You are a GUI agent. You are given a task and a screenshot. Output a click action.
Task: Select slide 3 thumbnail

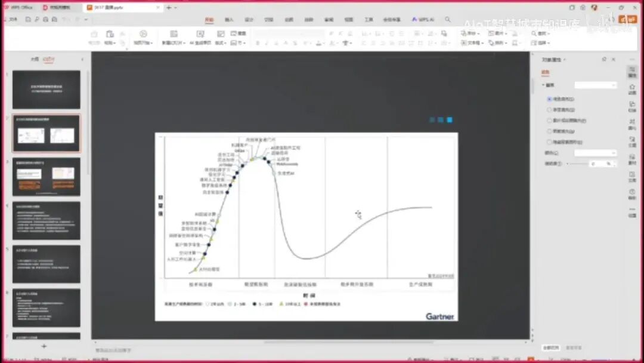click(47, 177)
